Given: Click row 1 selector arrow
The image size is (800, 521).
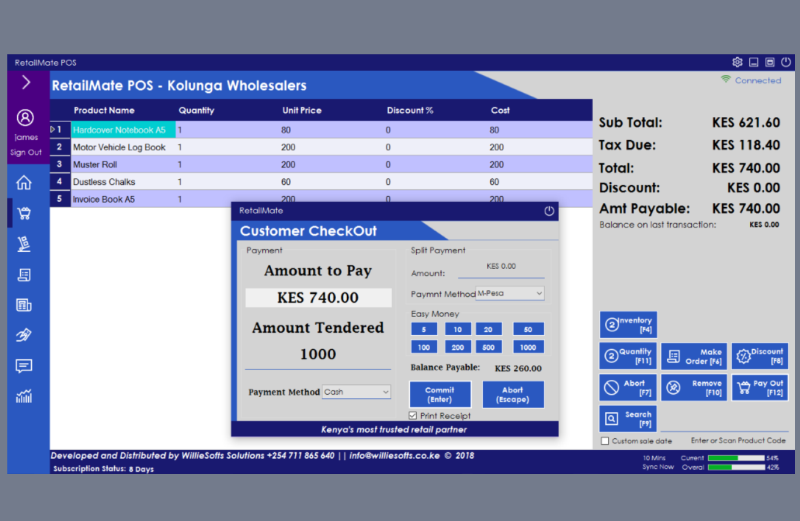Looking at the screenshot, I should pyautogui.click(x=53, y=130).
